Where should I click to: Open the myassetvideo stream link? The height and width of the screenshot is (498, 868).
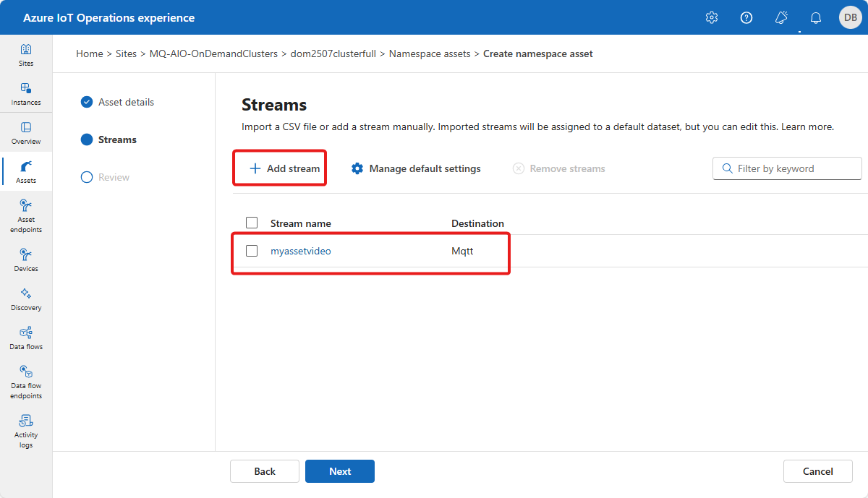(x=301, y=251)
